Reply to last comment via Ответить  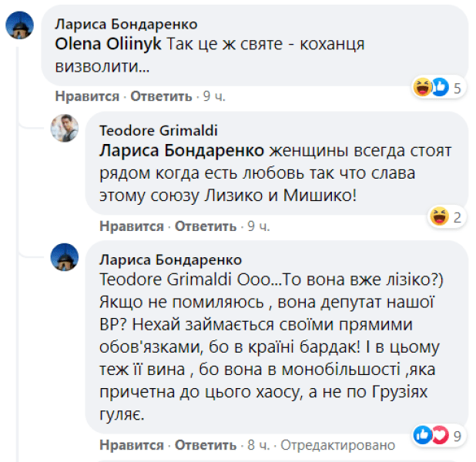[205, 445]
